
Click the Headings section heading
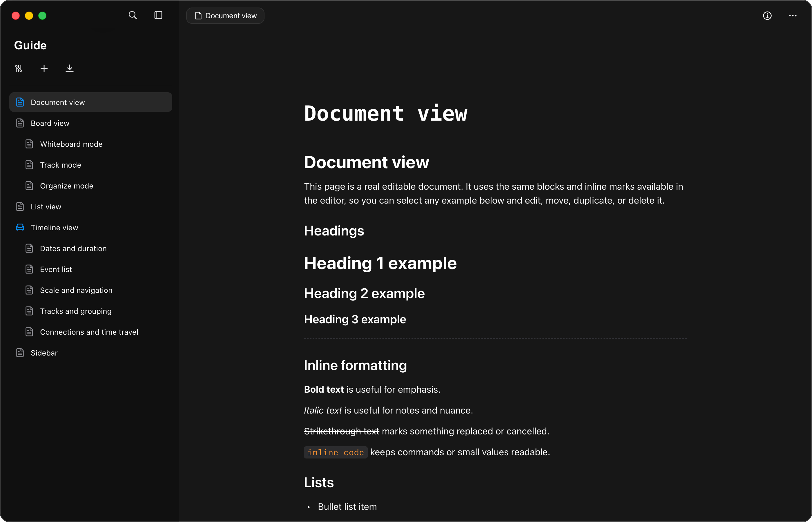pos(334,231)
